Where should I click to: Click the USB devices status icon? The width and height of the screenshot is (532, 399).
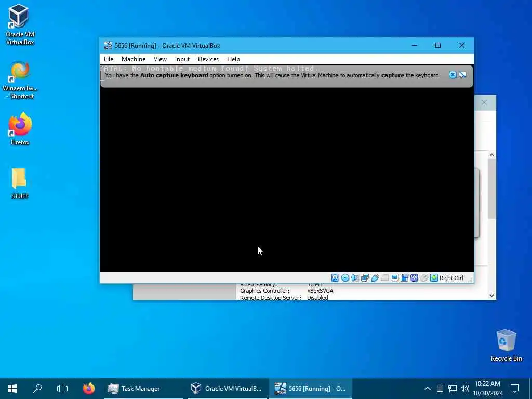pyautogui.click(x=375, y=278)
